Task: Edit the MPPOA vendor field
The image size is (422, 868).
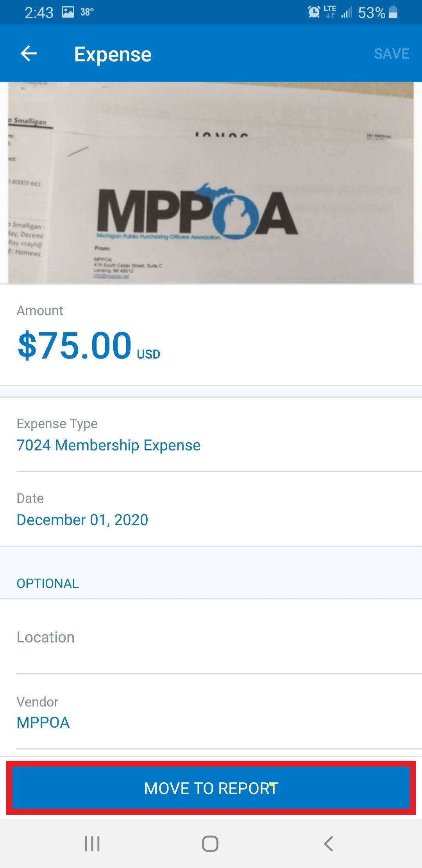Action: (43, 723)
